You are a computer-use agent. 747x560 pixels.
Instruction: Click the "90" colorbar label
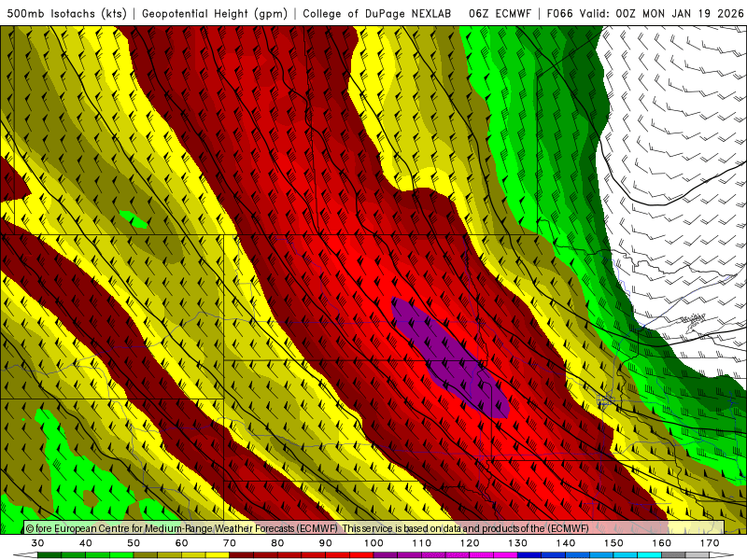(x=326, y=543)
